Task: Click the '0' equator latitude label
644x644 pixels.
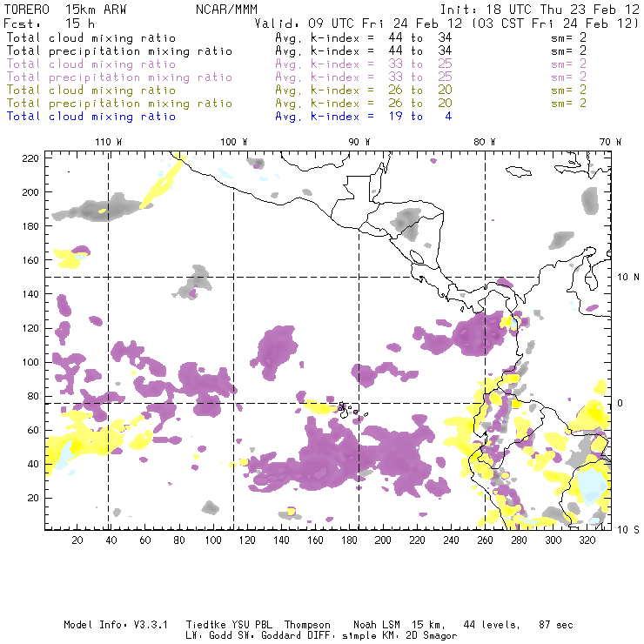Action: [x=621, y=403]
